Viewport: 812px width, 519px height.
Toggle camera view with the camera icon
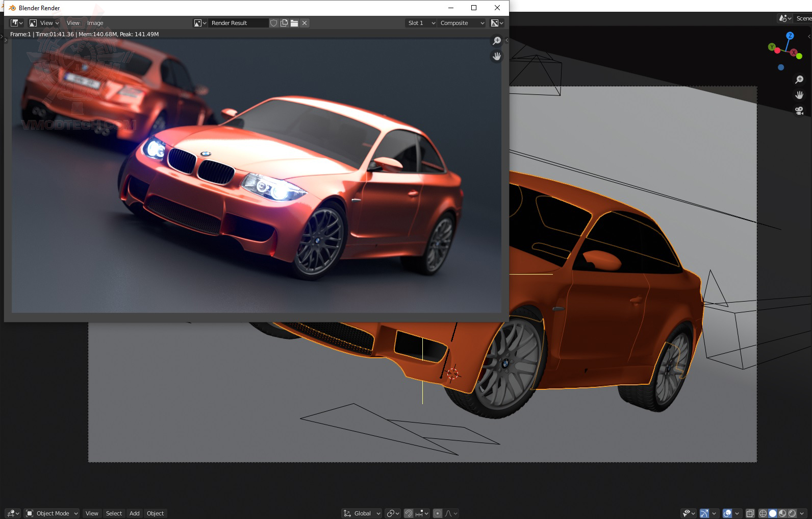pyautogui.click(x=799, y=110)
